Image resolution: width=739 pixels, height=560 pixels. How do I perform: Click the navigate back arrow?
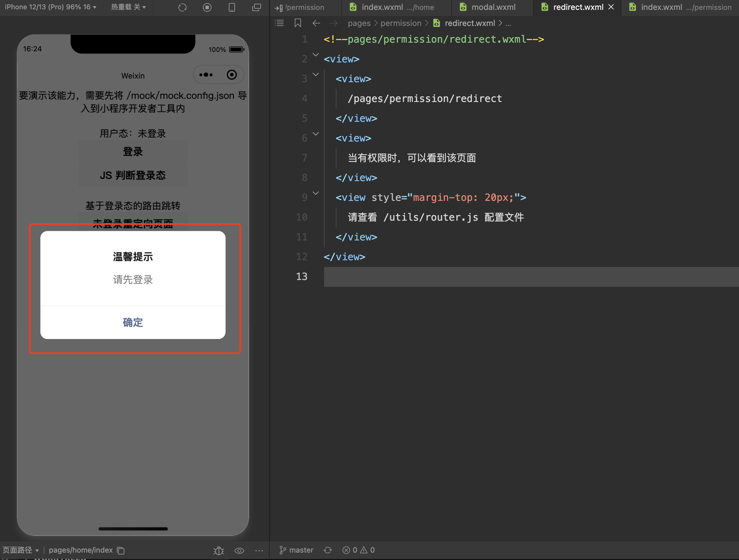pyautogui.click(x=316, y=23)
